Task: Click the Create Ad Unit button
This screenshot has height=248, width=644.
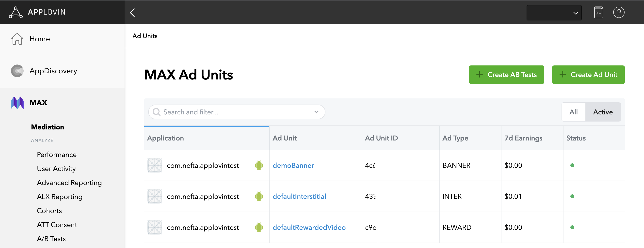Action: [x=588, y=75]
